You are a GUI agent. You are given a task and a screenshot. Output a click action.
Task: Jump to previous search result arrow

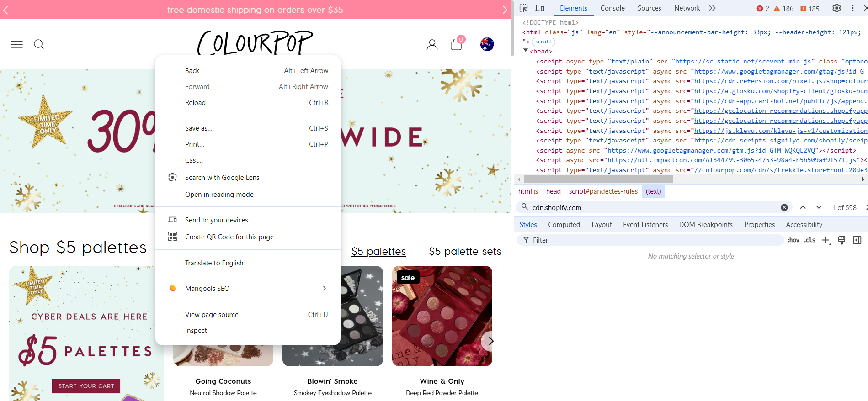tap(803, 207)
